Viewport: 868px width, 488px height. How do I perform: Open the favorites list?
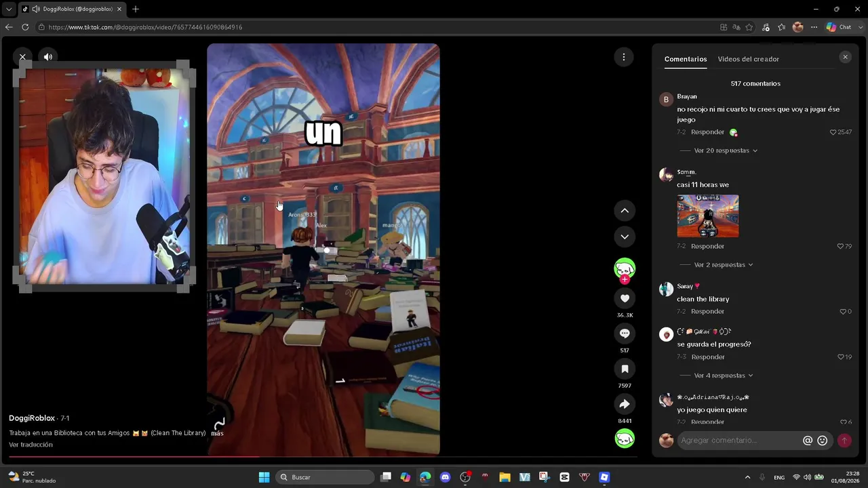point(781,27)
